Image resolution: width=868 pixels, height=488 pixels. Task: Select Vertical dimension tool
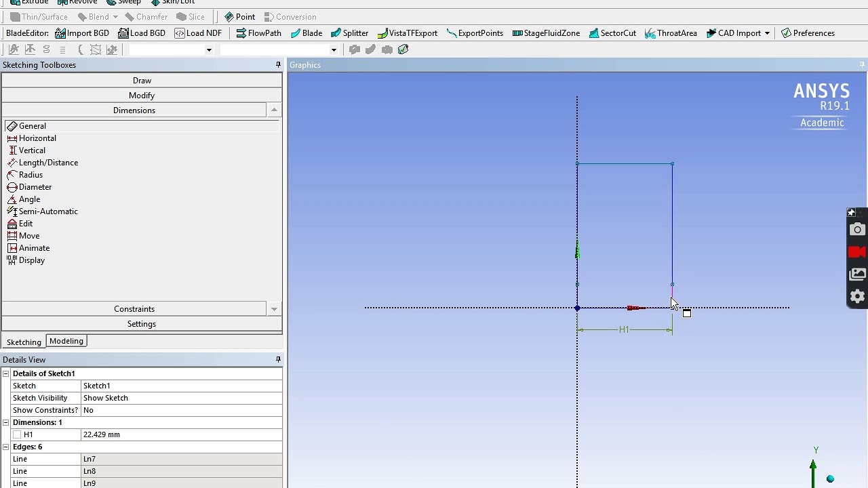coord(26,150)
